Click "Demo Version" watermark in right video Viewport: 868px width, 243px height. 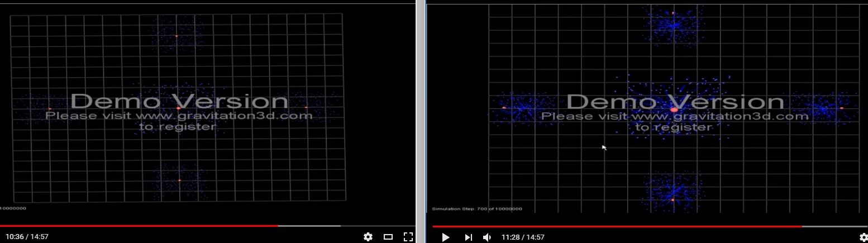click(675, 102)
